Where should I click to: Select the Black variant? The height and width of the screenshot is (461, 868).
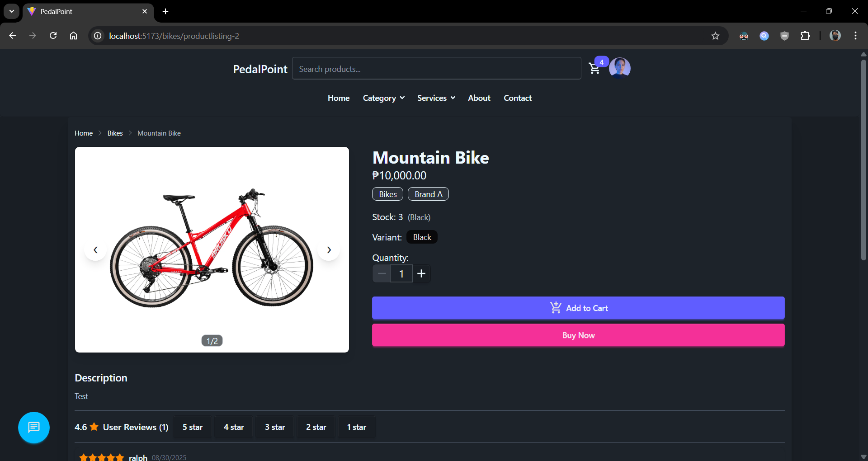pyautogui.click(x=422, y=237)
